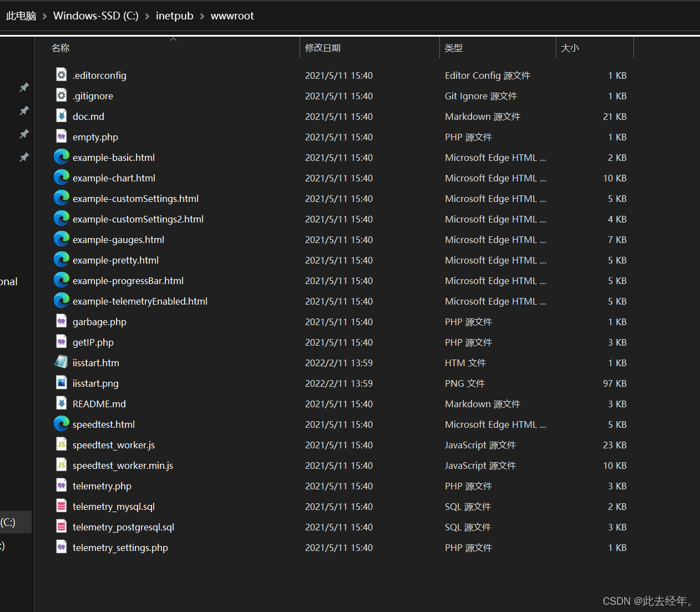Click the Edge icon for example-telemetryEnabled.html
The height and width of the screenshot is (612, 700).
[62, 301]
